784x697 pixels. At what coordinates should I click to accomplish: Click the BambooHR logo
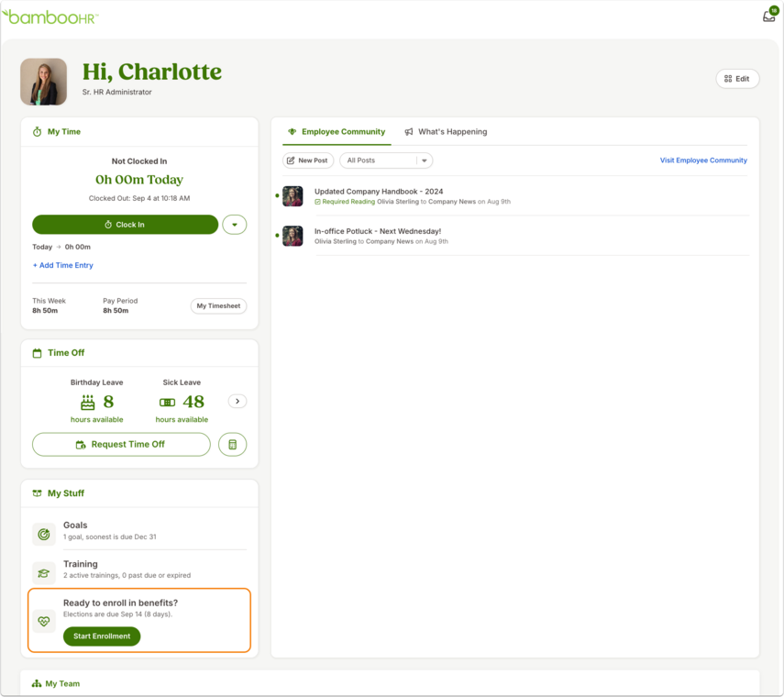click(50, 17)
